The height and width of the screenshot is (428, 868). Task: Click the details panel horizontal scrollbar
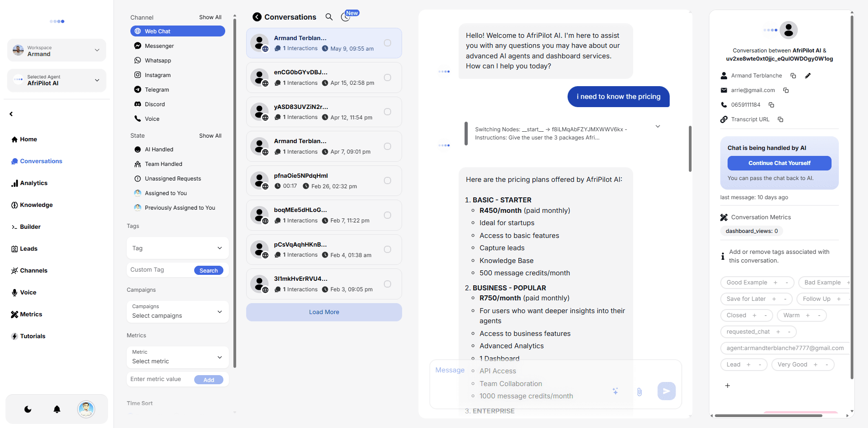769,416
